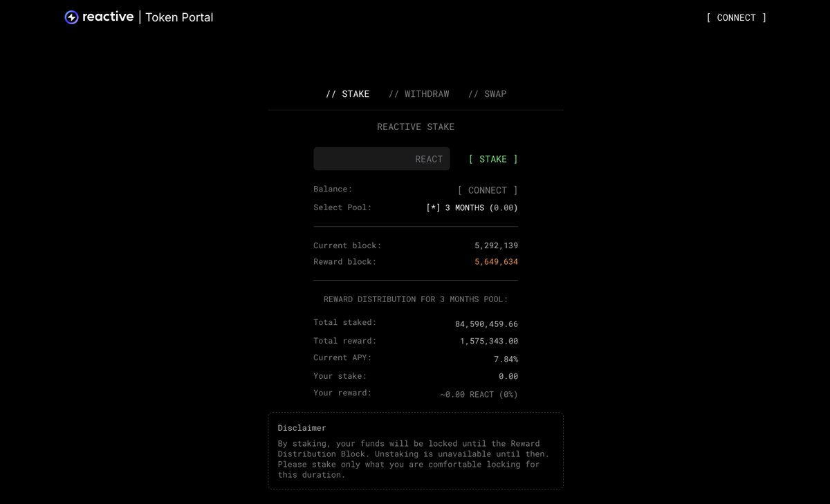The image size is (830, 504).
Task: Click the disclaimer paragraph about locked funds
Action: point(414,459)
